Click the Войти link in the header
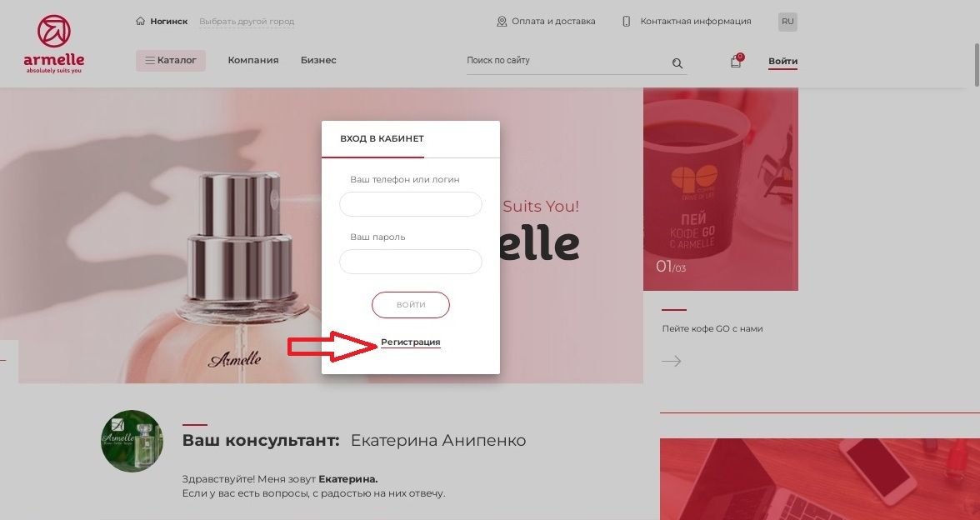This screenshot has width=980, height=520. [x=782, y=62]
